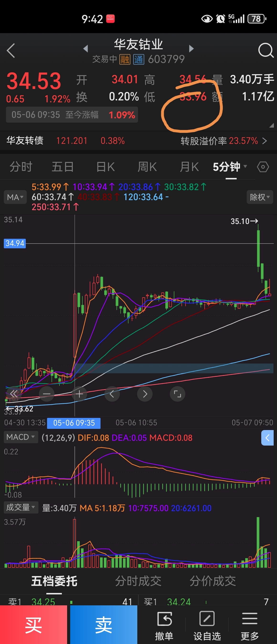This screenshot has width=277, height=644.
Task: Tap the 33.62 low price marker
Action: pos(20,409)
